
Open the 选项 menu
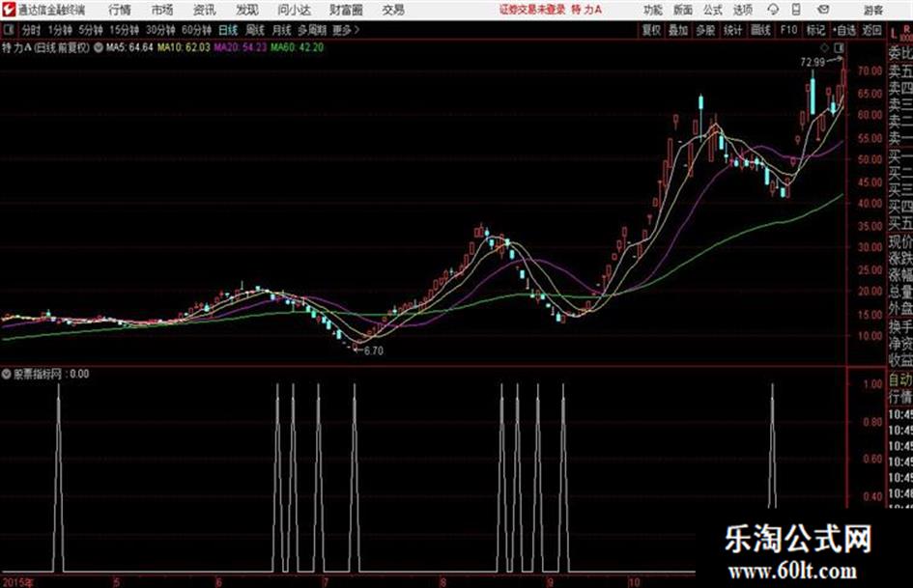coord(743,10)
